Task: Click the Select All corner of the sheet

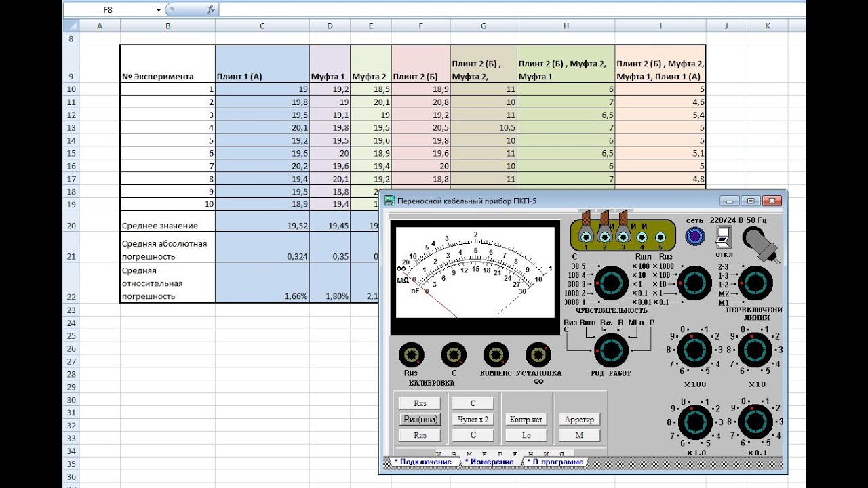Action: pos(71,26)
